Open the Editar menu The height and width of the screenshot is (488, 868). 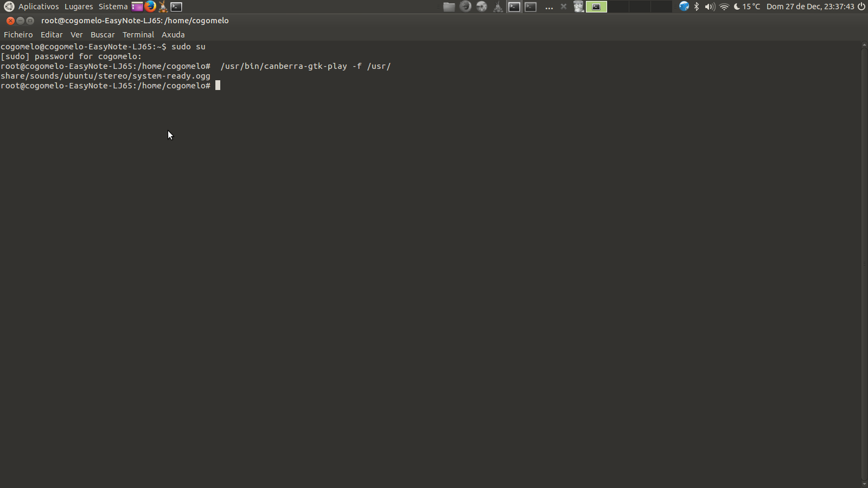point(52,35)
